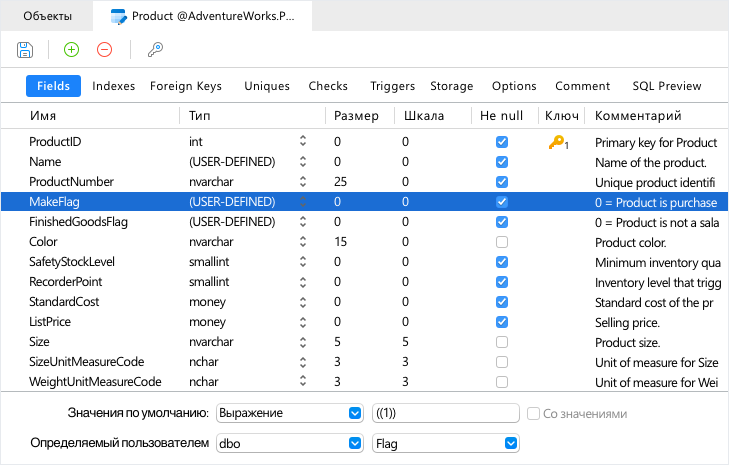Open Flag user-defined type dropdown
Image resolution: width=729 pixels, height=465 pixels.
click(x=510, y=443)
